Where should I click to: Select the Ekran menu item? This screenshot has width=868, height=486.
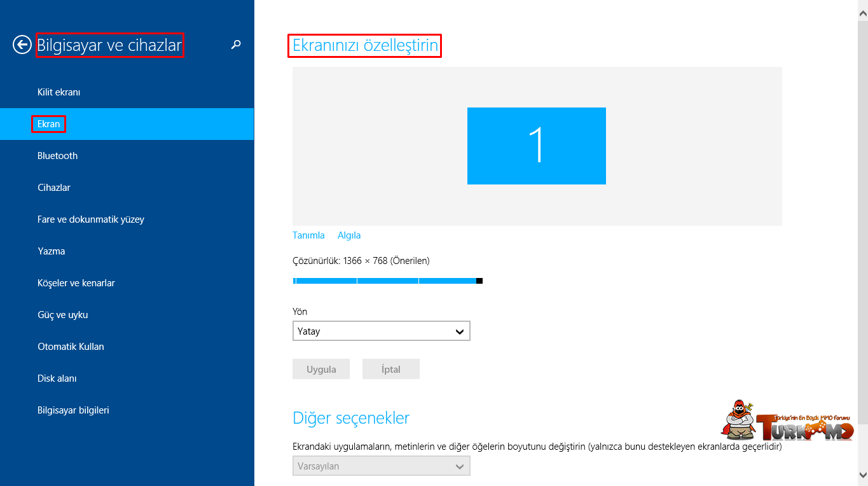[127, 124]
